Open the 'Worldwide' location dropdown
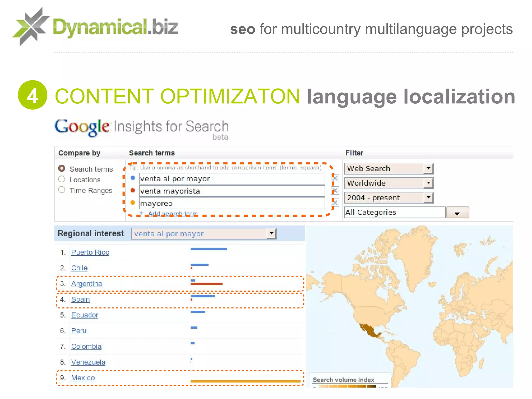 pos(389,183)
